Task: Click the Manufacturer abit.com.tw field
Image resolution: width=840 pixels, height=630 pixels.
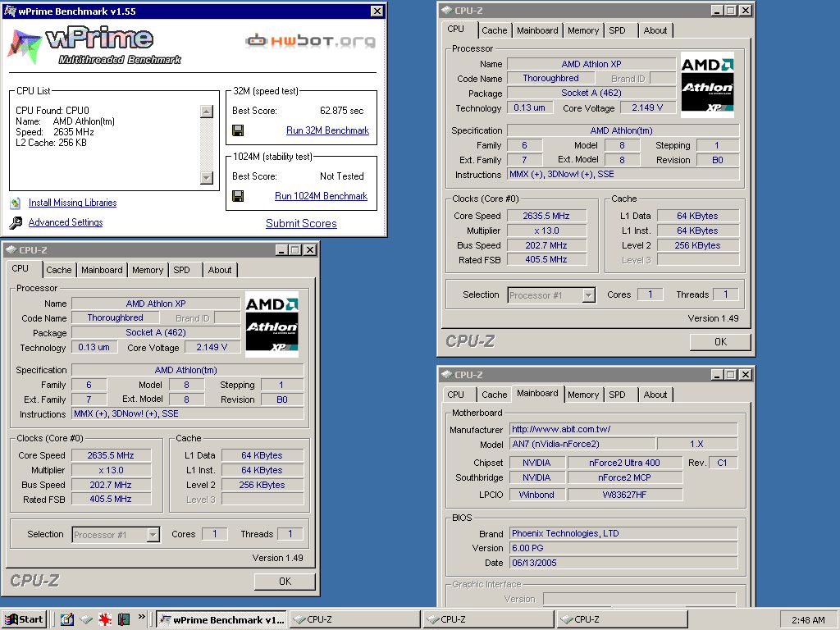Action: click(623, 429)
